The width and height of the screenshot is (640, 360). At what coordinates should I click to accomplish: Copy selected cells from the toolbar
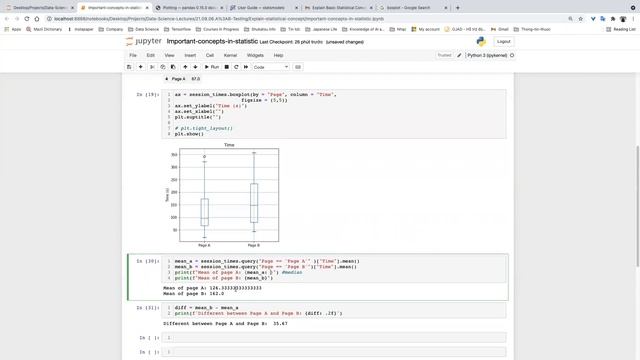162,67
